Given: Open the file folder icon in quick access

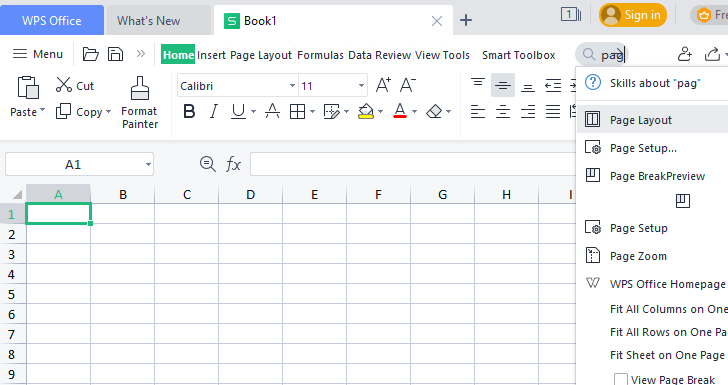Looking at the screenshot, I should (91, 54).
